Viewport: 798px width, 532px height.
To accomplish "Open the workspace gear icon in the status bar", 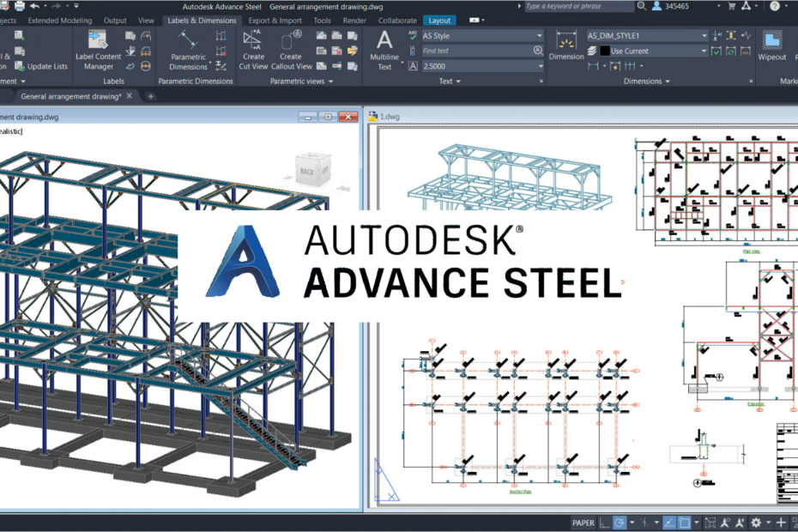I will [756, 523].
